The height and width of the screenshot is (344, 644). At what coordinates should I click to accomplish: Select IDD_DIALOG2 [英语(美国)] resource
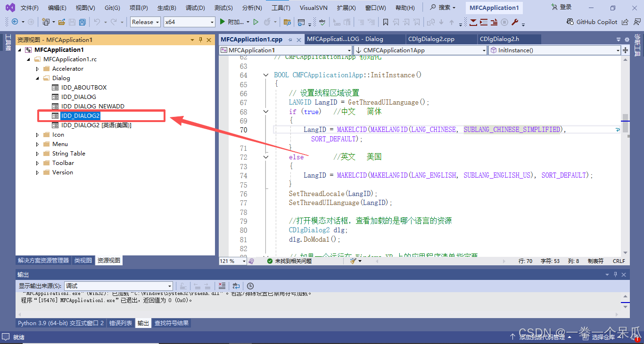(96, 125)
